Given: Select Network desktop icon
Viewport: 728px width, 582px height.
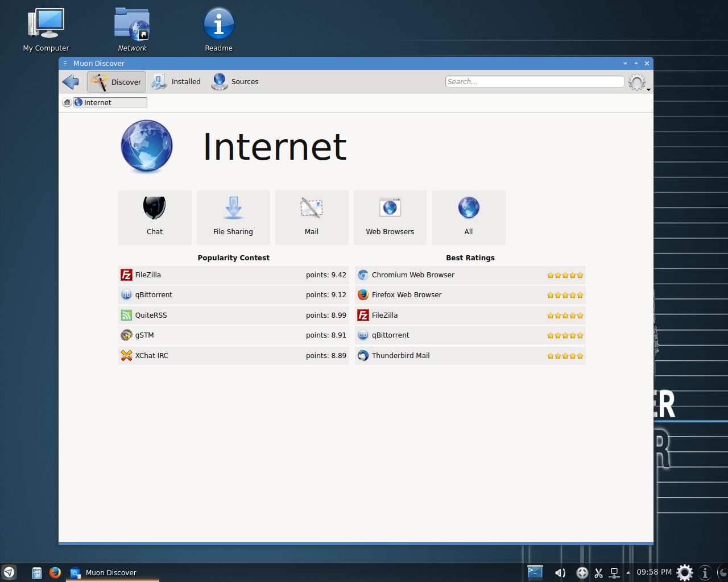Looking at the screenshot, I should coord(132,30).
